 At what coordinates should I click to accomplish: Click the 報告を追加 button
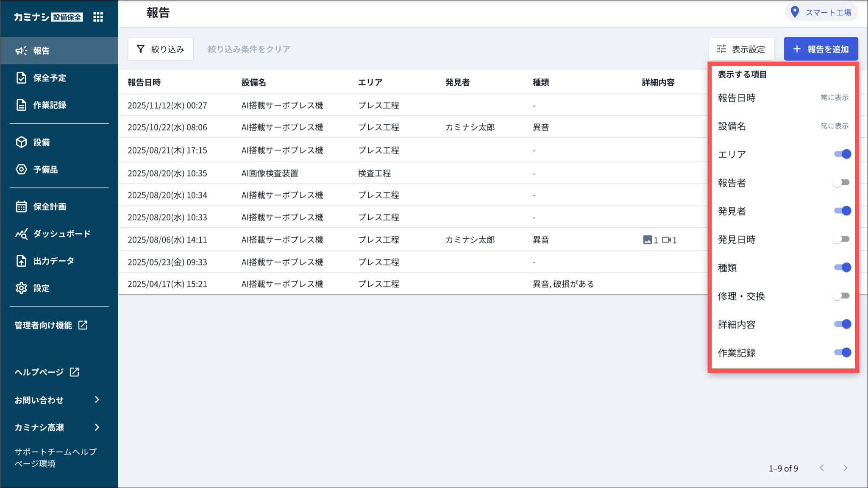pyautogui.click(x=821, y=49)
